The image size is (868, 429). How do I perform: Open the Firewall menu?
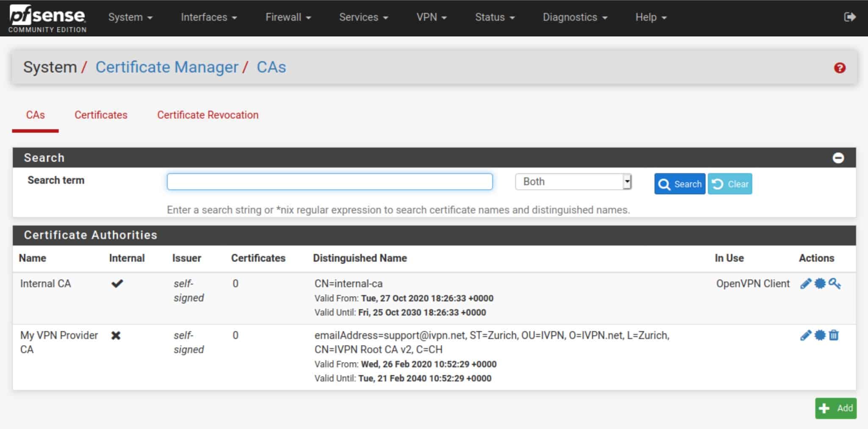pyautogui.click(x=288, y=17)
